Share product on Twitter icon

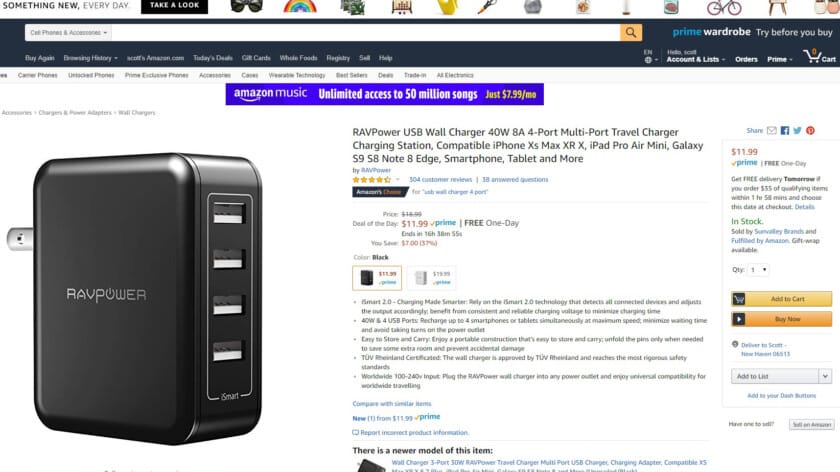click(797, 131)
